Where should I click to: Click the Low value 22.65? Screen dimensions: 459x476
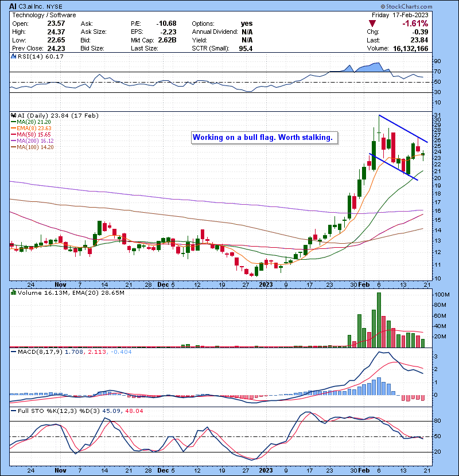point(56,40)
